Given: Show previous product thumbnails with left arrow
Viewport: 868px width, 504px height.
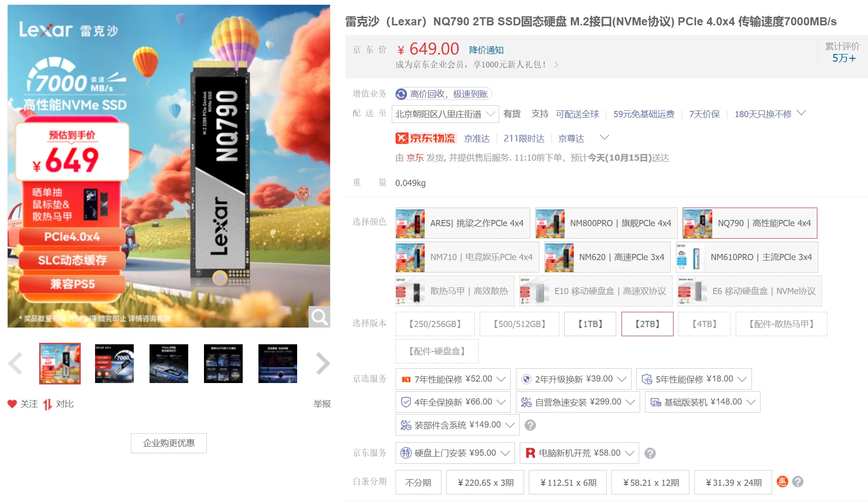Looking at the screenshot, I should point(16,363).
